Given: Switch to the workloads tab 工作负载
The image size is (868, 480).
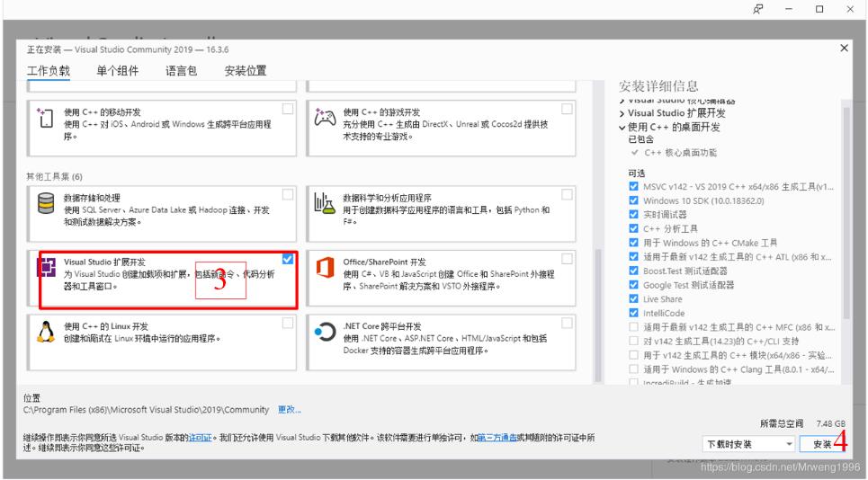Looking at the screenshot, I should pos(49,71).
